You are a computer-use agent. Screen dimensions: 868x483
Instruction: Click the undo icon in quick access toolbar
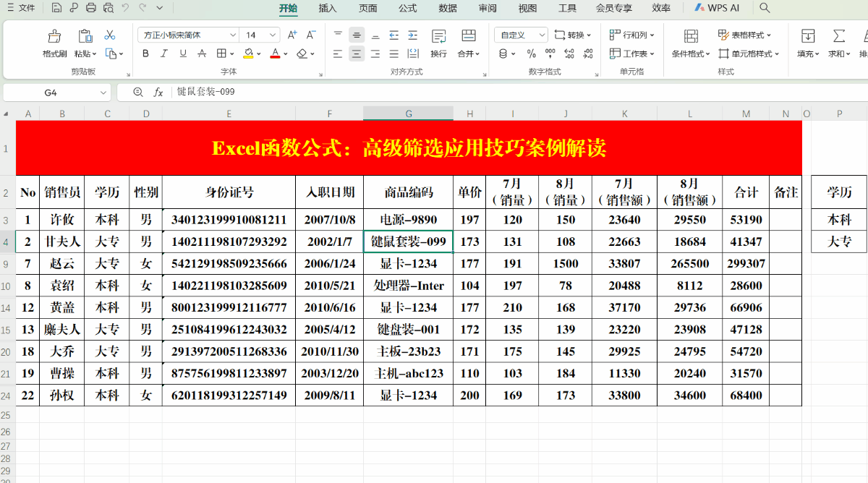[124, 8]
